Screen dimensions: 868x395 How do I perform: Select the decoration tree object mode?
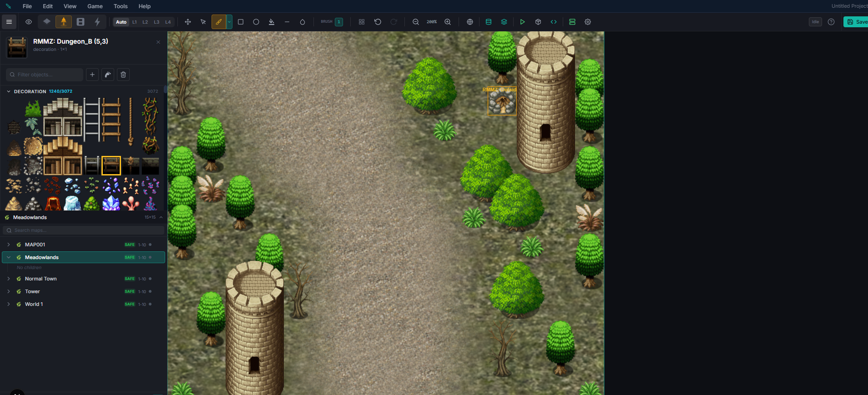[64, 22]
